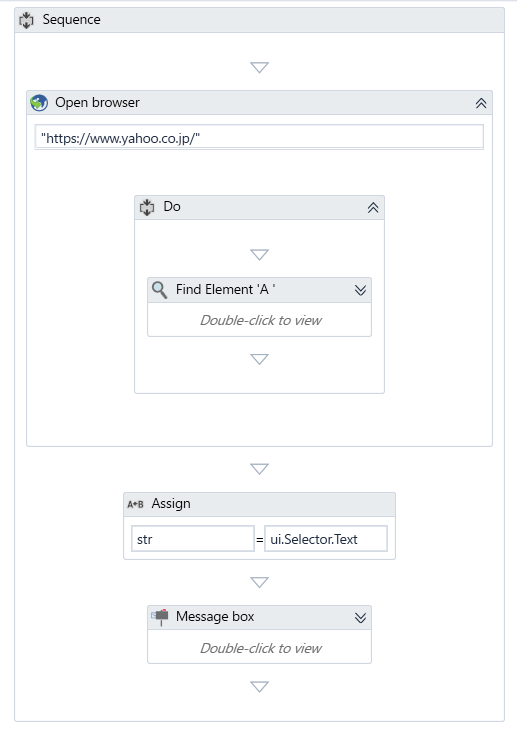The width and height of the screenshot is (517, 730).
Task: Collapse the Open browser activity
Action: pyautogui.click(x=481, y=103)
